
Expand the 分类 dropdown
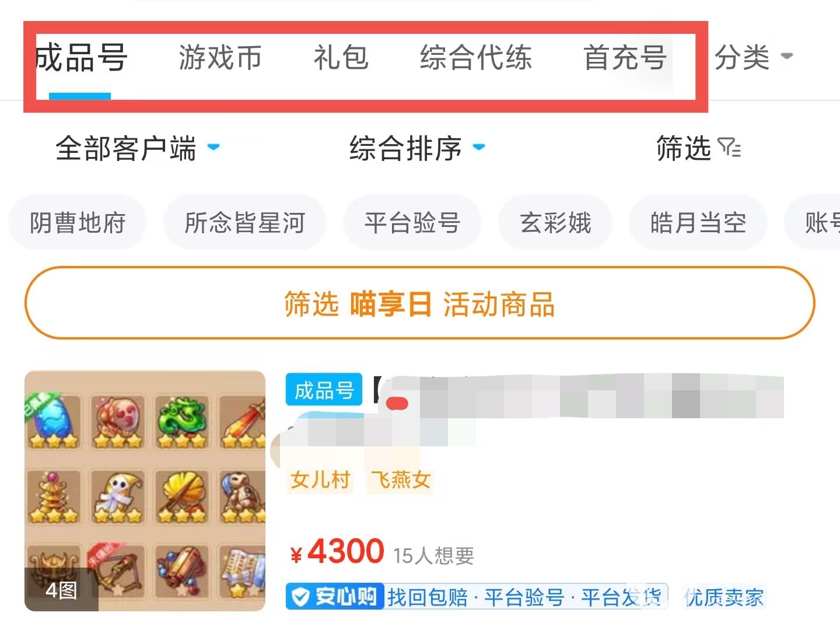pos(753,57)
